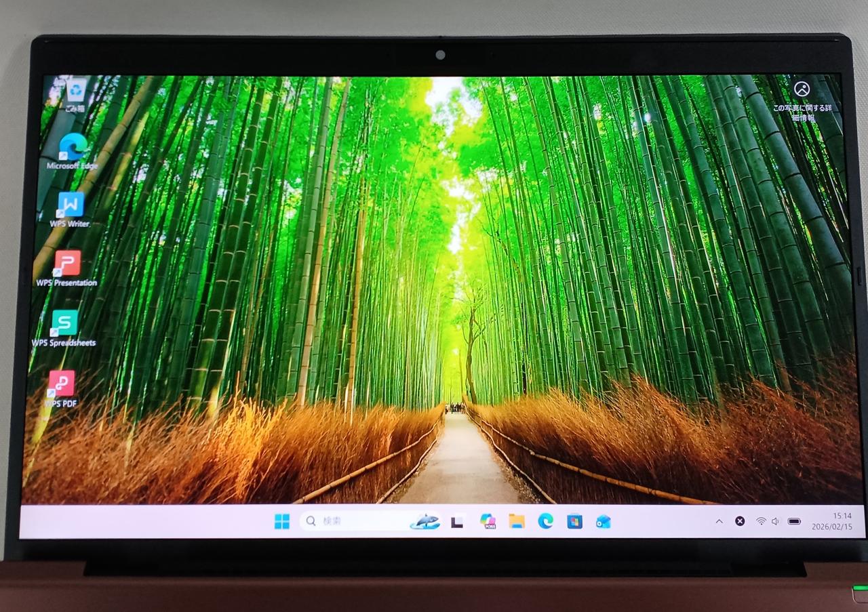Click the wallpaper photo info icon
This screenshot has height=612, width=868.
802,89
